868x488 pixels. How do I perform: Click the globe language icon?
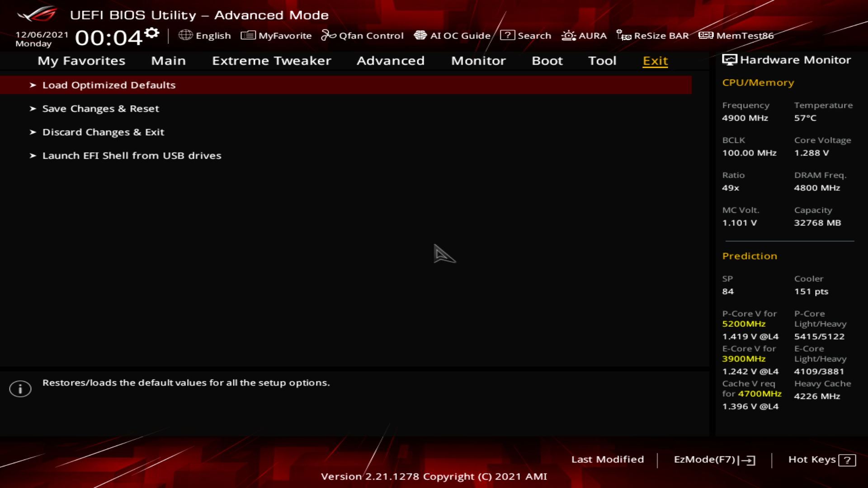point(185,35)
